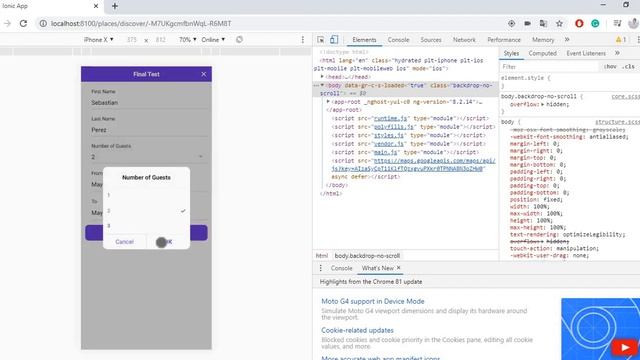
Task: Open the Memory tab
Action: tap(543, 40)
